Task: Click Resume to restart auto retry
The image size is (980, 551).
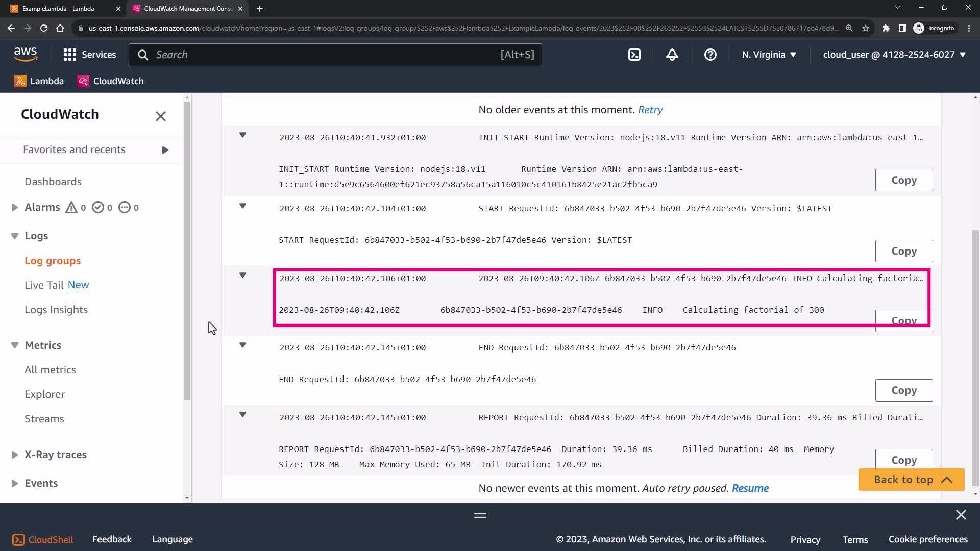Action: [750, 488]
